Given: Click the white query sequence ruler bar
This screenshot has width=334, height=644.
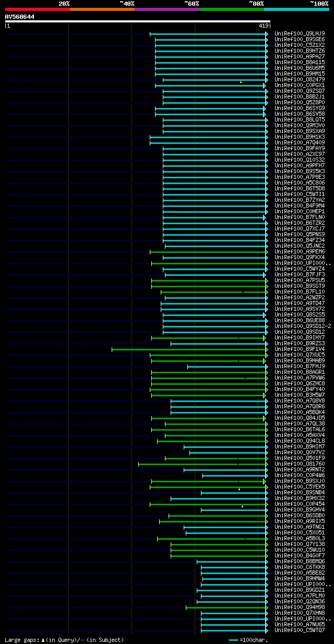Looking at the screenshot, I should [138, 21].
